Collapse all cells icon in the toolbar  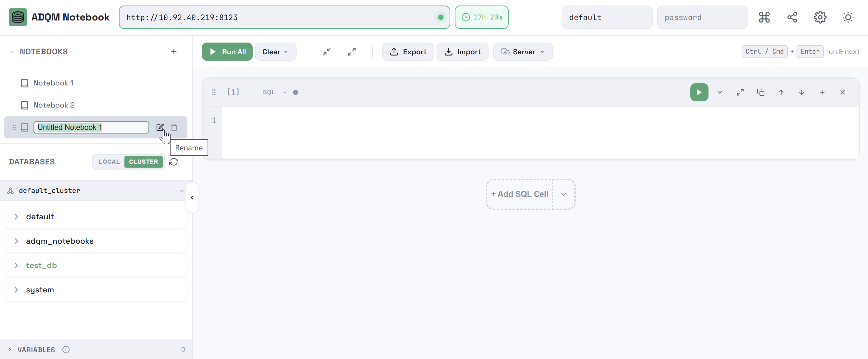pos(326,52)
